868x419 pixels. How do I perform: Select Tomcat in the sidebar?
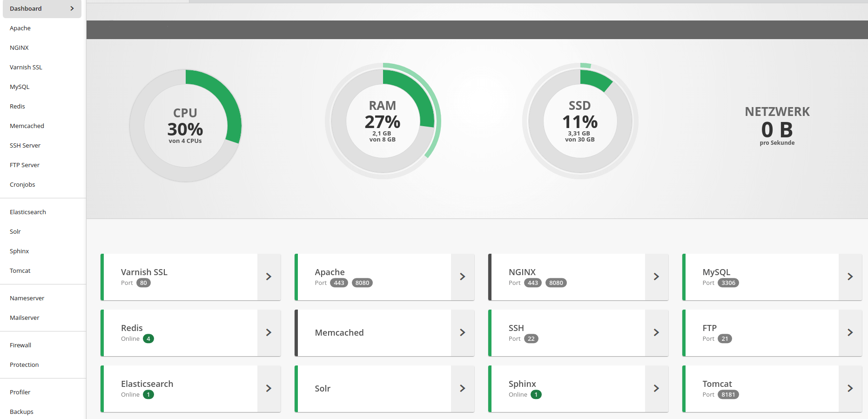20,270
